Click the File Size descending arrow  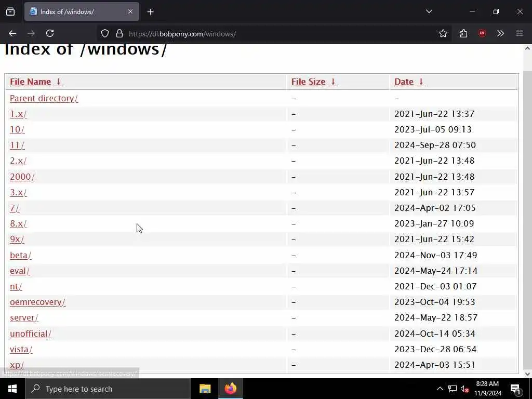coord(333,82)
